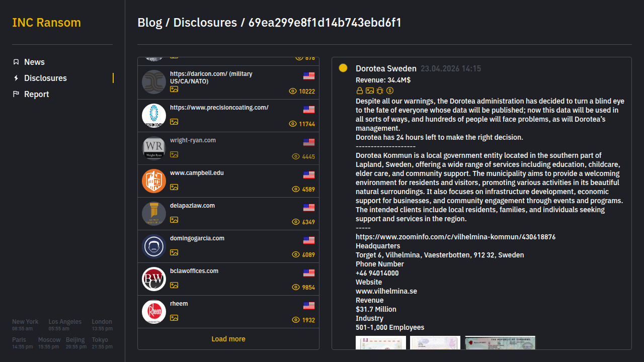Click the dollar coin icon in Dorotea post

pyautogui.click(x=390, y=90)
